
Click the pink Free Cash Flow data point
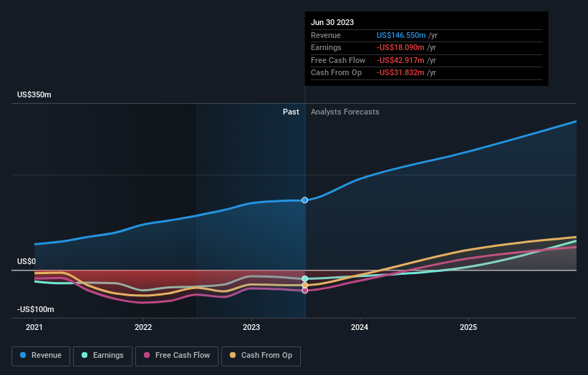tap(305, 291)
